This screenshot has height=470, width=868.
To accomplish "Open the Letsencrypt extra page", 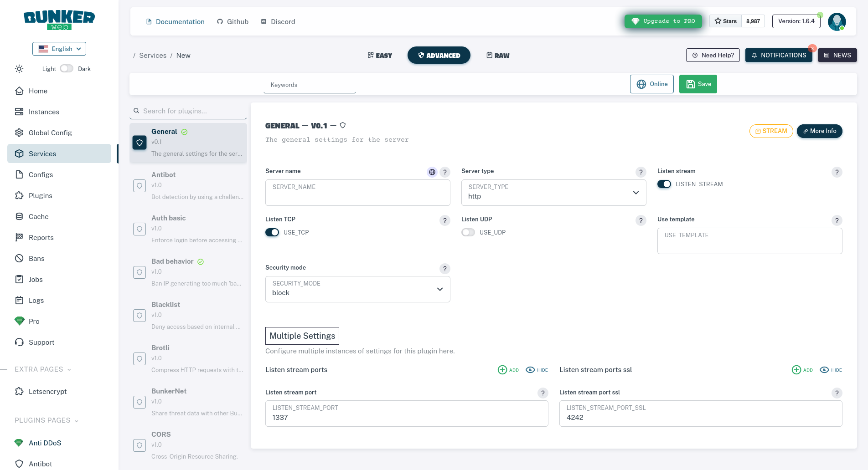I will point(47,391).
